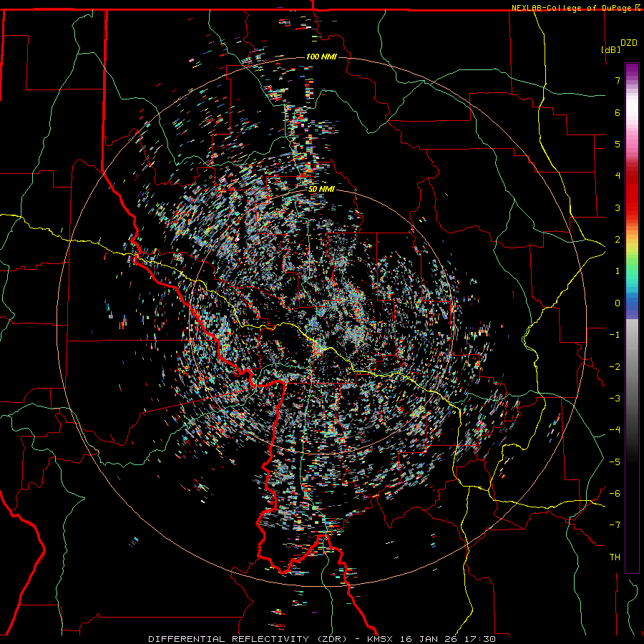This screenshot has height=644, width=644.
Task: Click the 'DZD' legend title
Action: tap(629, 43)
